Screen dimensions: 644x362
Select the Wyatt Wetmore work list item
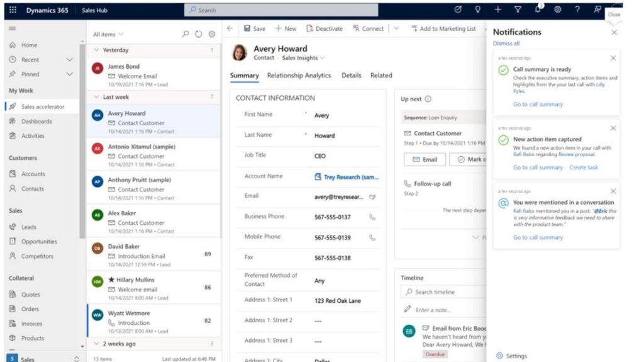(x=153, y=322)
